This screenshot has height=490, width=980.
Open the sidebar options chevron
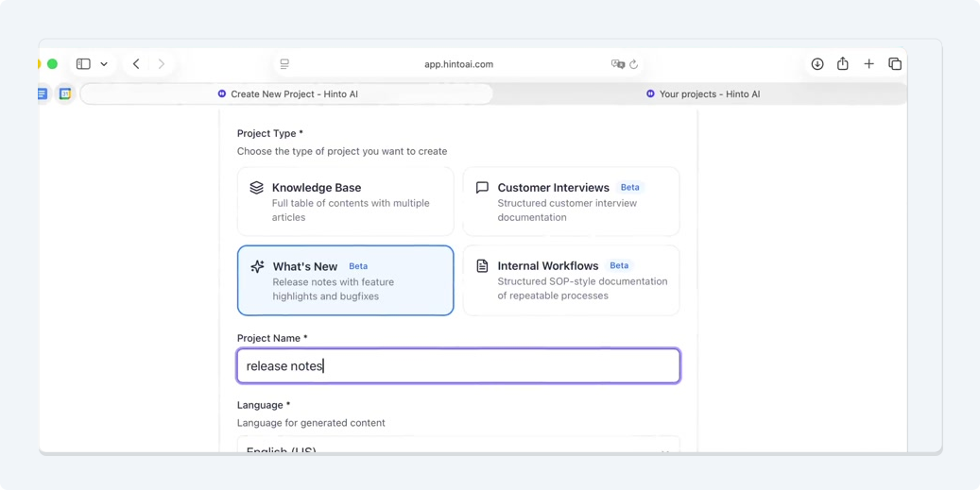coord(104,64)
